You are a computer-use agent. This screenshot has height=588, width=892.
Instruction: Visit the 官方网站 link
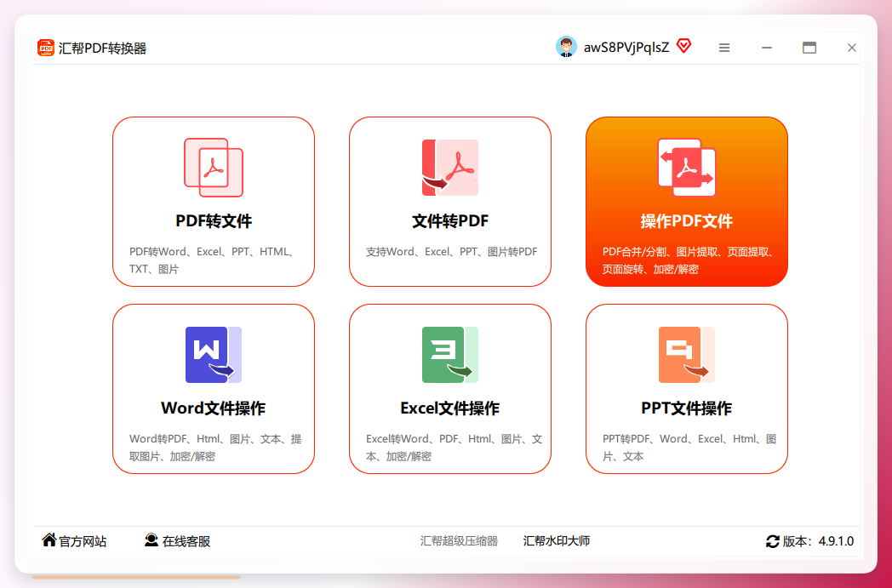tap(83, 541)
